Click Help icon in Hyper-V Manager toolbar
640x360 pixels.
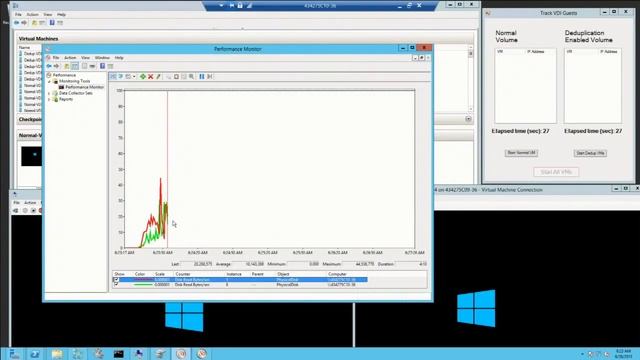coord(52,23)
